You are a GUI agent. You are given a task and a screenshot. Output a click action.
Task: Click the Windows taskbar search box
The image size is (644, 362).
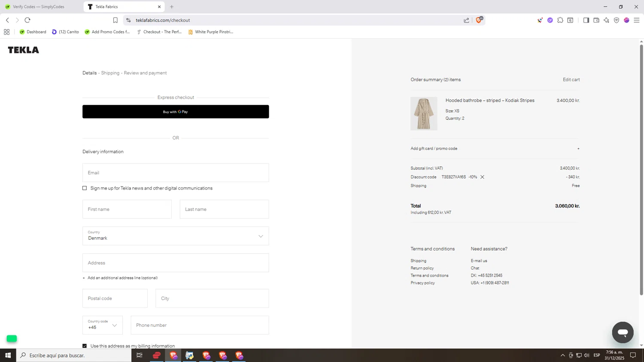pyautogui.click(x=74, y=355)
